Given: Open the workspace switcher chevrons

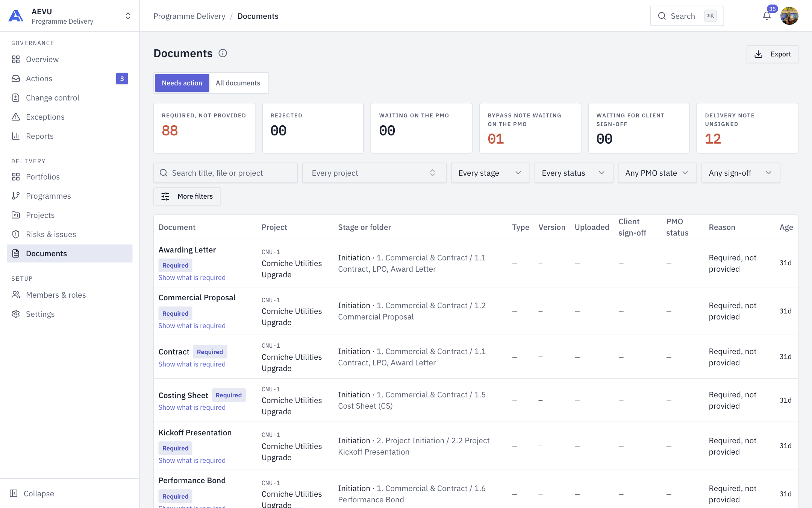Looking at the screenshot, I should coord(128,16).
